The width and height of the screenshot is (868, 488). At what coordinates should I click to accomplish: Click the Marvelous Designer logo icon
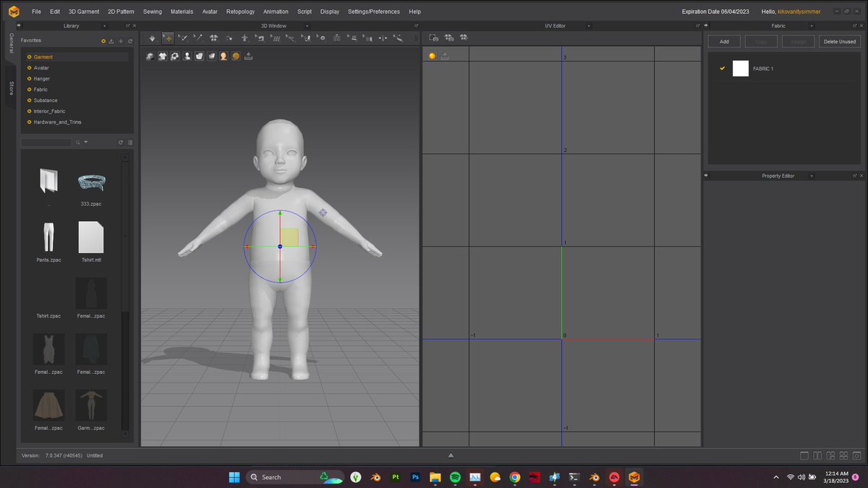pos(14,12)
